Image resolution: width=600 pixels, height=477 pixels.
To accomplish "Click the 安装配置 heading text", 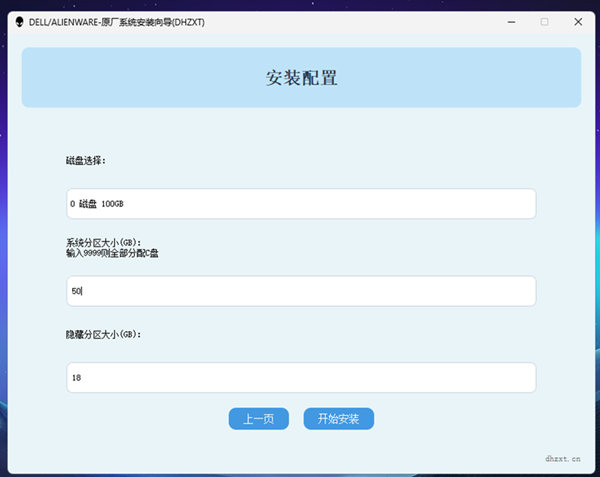I will pos(301,78).
